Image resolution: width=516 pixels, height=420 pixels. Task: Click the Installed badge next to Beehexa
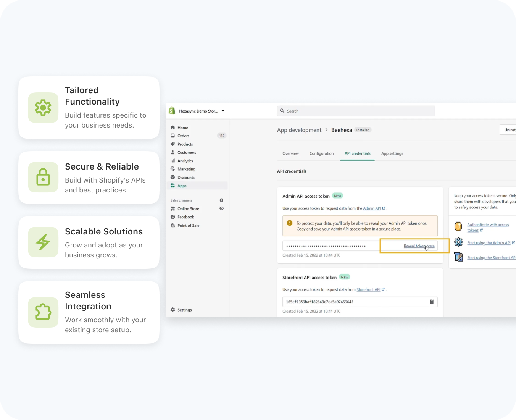pyautogui.click(x=363, y=130)
